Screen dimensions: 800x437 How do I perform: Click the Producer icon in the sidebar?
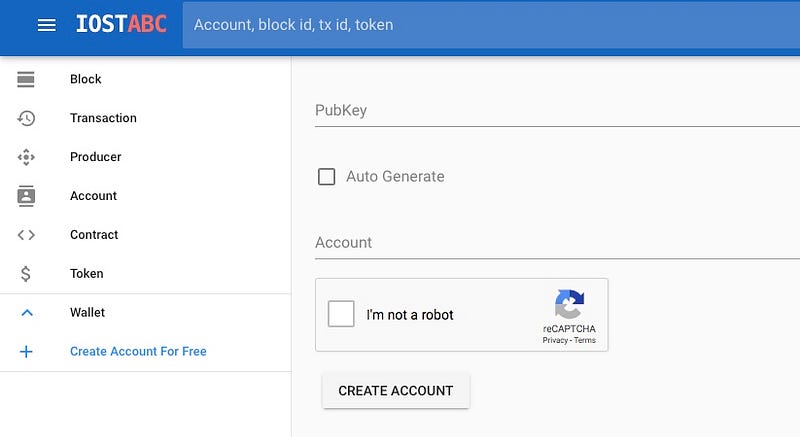[26, 157]
